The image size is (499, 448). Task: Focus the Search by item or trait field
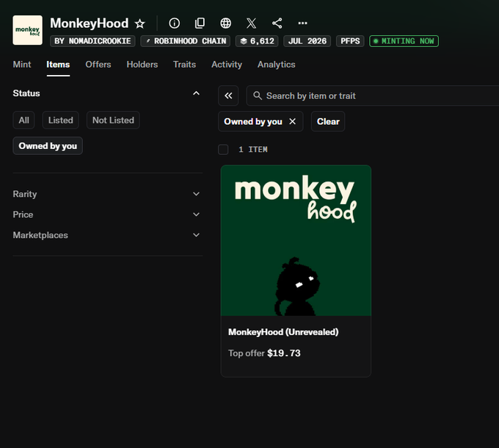tap(372, 95)
